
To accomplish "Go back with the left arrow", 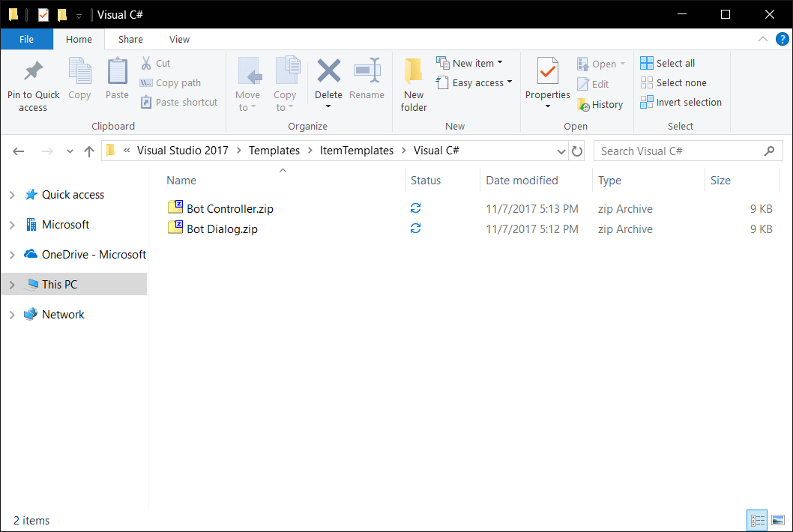I will 19,151.
